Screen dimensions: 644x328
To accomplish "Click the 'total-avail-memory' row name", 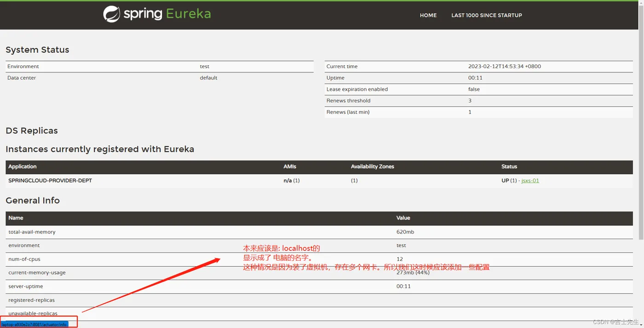I will pyautogui.click(x=32, y=232).
